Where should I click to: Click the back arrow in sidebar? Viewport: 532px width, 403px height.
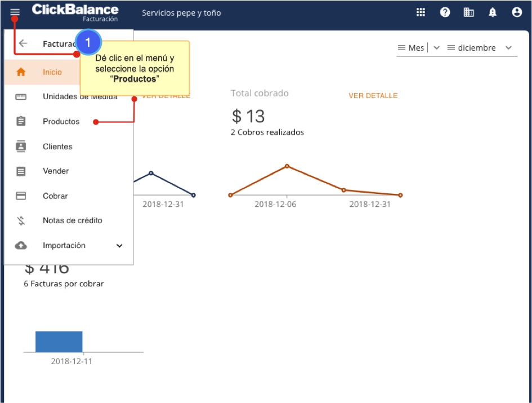pyautogui.click(x=23, y=43)
